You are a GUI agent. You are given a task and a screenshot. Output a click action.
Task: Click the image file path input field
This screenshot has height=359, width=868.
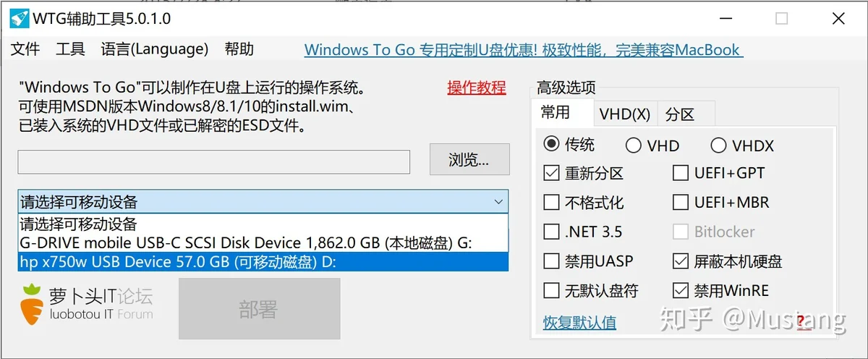[214, 161]
